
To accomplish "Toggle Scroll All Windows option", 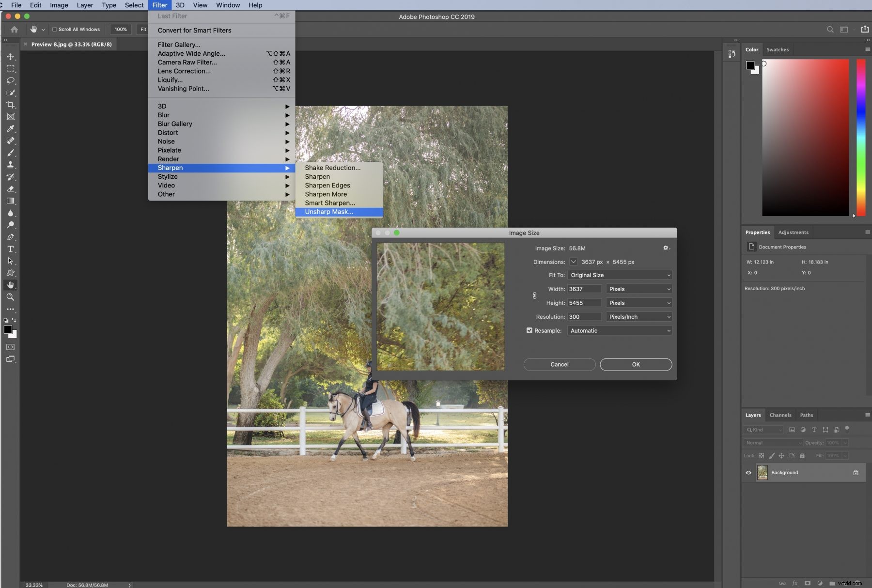I will pos(55,29).
